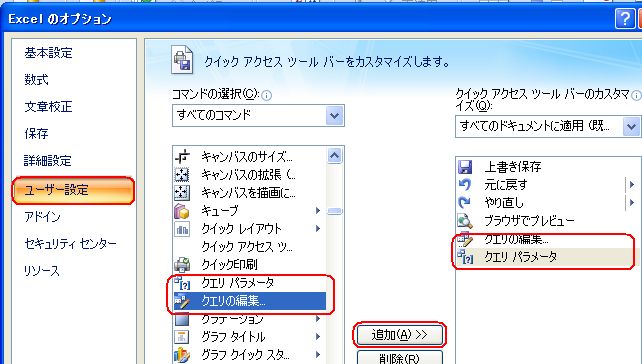Click the 上書き保存 floppy disk icon
Screen dimensions: 642x364
click(465, 167)
